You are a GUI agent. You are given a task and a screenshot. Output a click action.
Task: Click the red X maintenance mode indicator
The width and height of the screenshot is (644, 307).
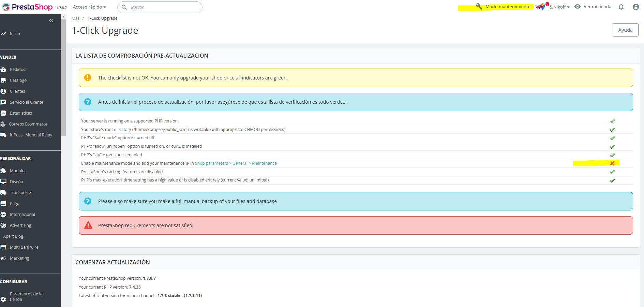[x=612, y=163]
